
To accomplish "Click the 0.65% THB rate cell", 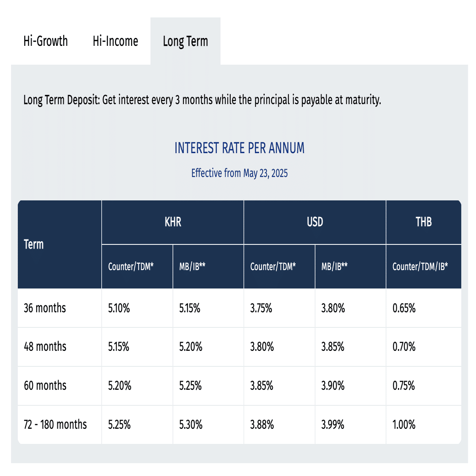I will coord(404,308).
